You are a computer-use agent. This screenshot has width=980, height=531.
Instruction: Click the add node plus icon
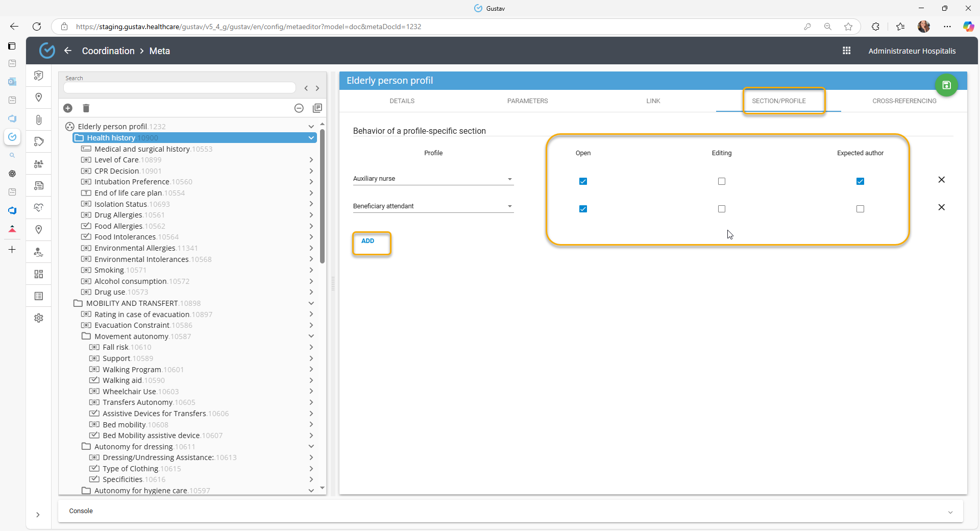click(x=68, y=108)
